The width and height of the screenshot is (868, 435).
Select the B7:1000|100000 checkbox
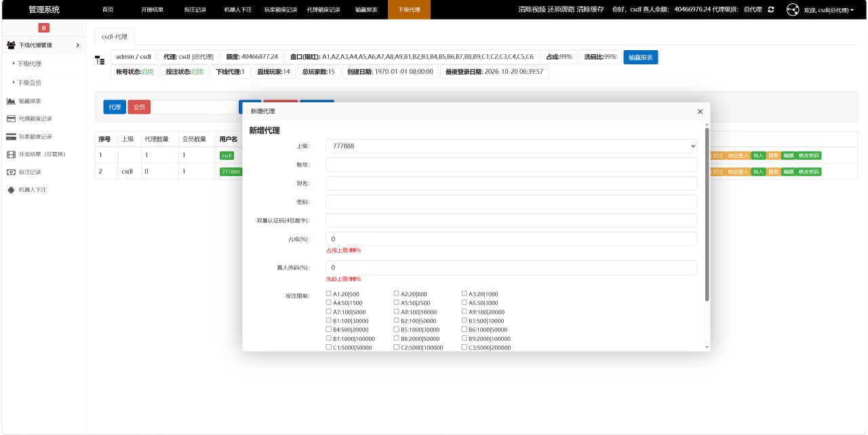329,338
